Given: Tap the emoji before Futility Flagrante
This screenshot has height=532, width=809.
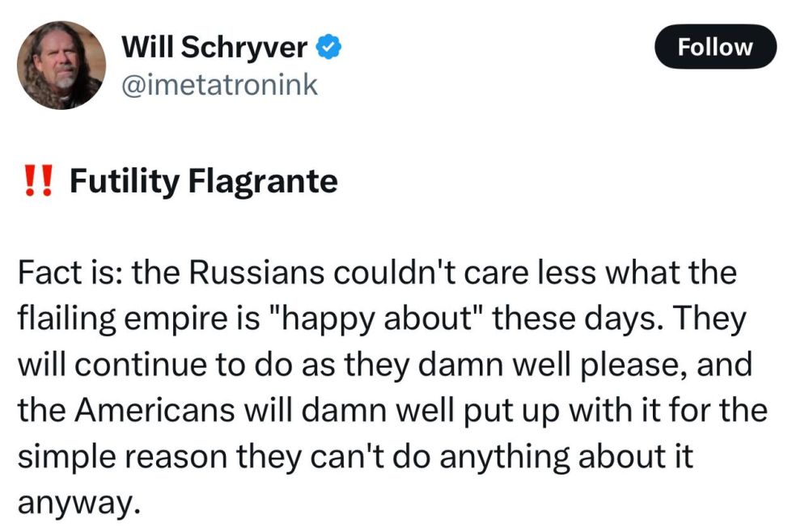Looking at the screenshot, I should 37,179.
